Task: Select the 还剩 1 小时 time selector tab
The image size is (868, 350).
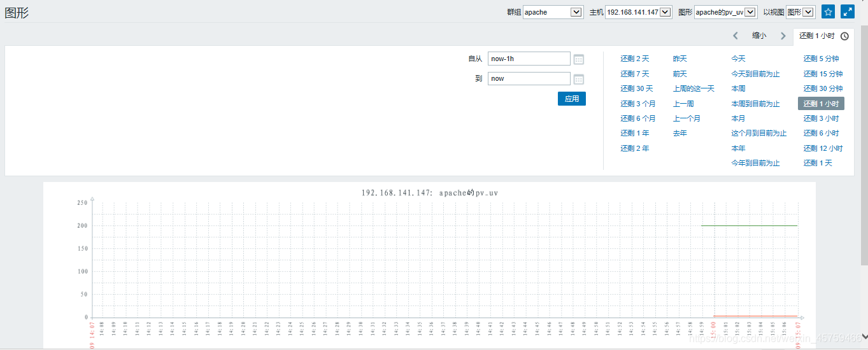Action: 823,36
